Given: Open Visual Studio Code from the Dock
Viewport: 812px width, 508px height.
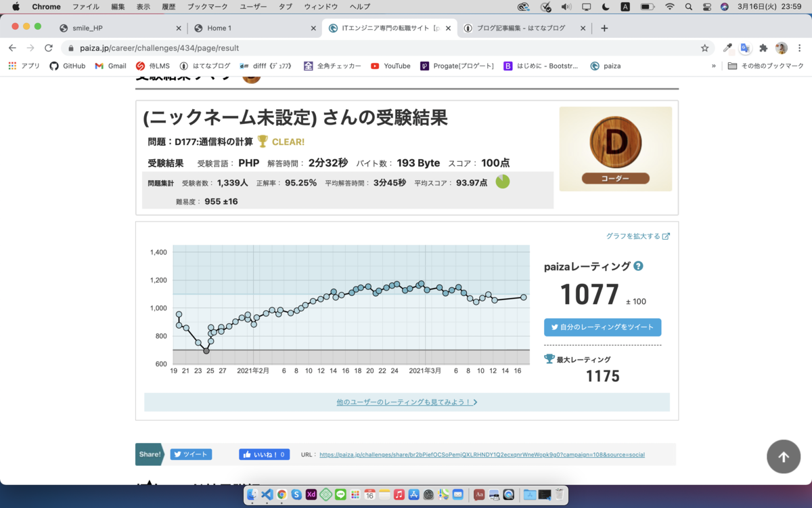Looking at the screenshot, I should (x=267, y=495).
